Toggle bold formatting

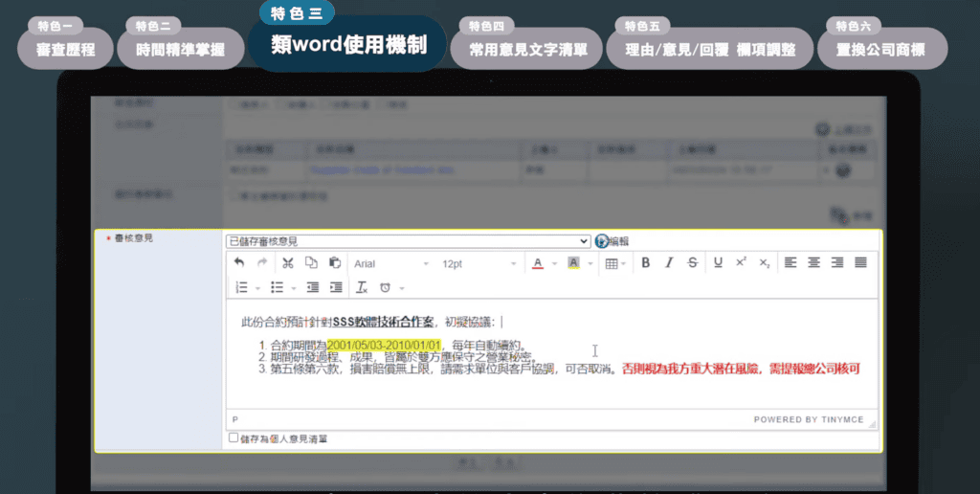coord(645,263)
